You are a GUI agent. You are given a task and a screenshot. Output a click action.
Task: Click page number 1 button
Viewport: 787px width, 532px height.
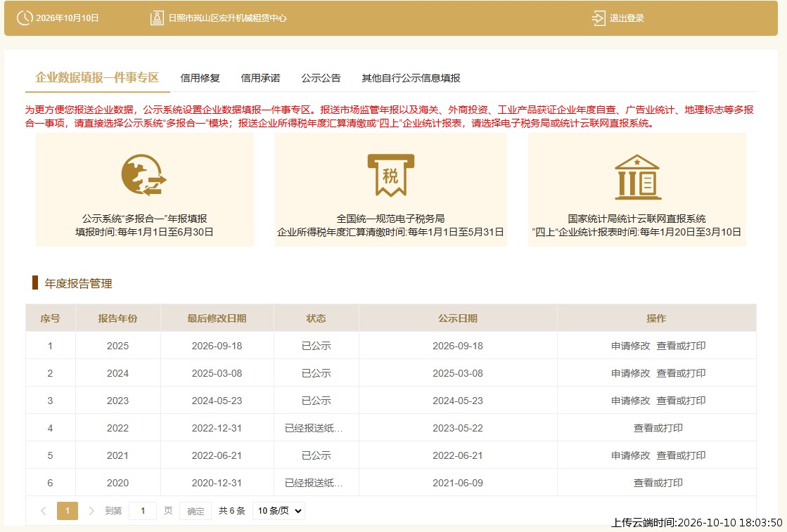pyautogui.click(x=68, y=511)
